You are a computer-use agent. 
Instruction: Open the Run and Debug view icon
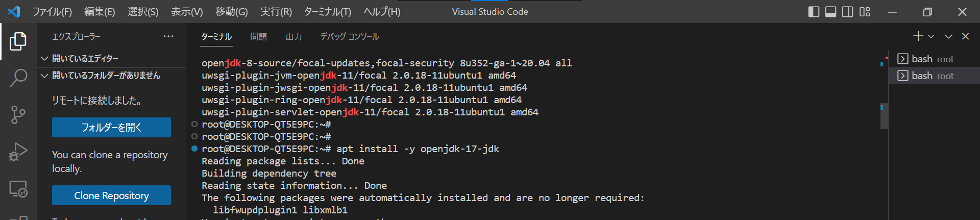pyautogui.click(x=18, y=152)
